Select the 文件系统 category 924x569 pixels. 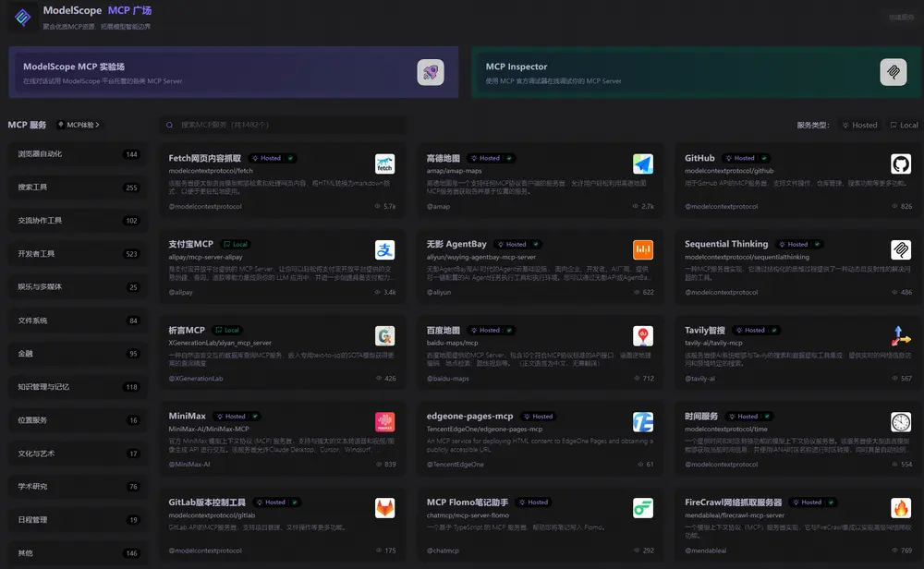tap(78, 321)
